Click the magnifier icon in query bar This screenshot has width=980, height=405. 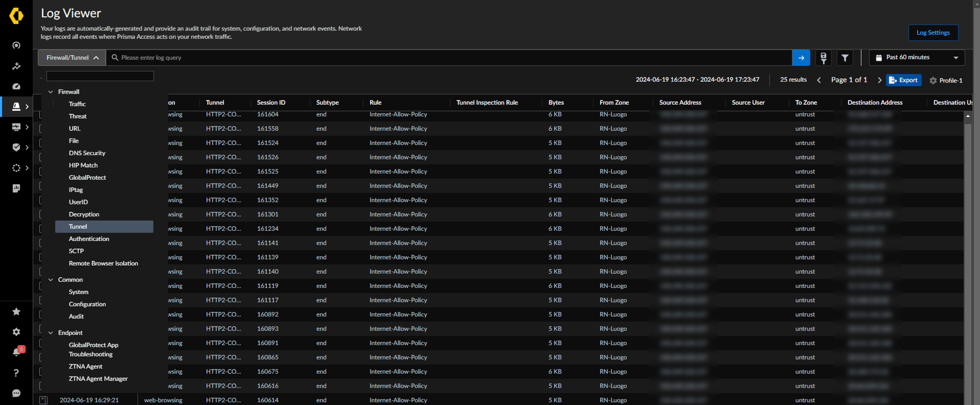114,57
